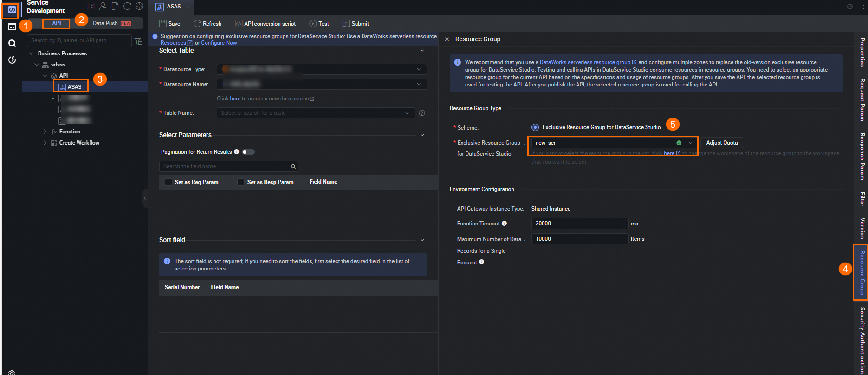Click the new file plus icon
868x375 pixels.
[115, 6]
